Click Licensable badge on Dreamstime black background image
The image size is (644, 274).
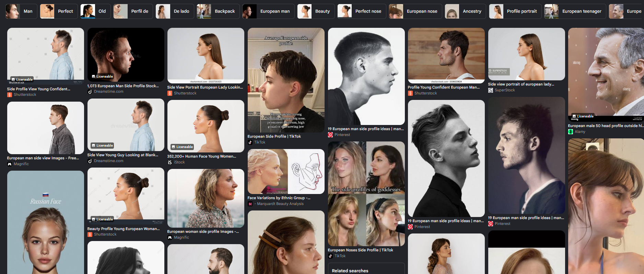103,77
